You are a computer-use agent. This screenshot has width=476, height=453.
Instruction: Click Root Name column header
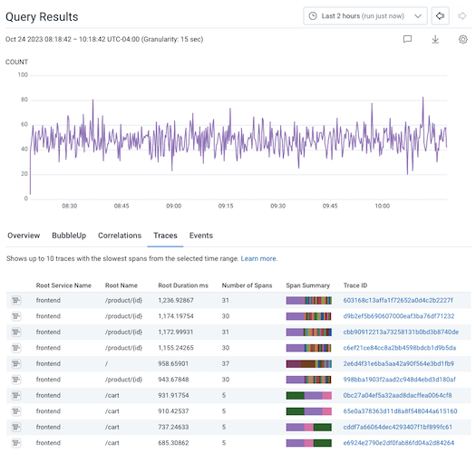pos(121,285)
